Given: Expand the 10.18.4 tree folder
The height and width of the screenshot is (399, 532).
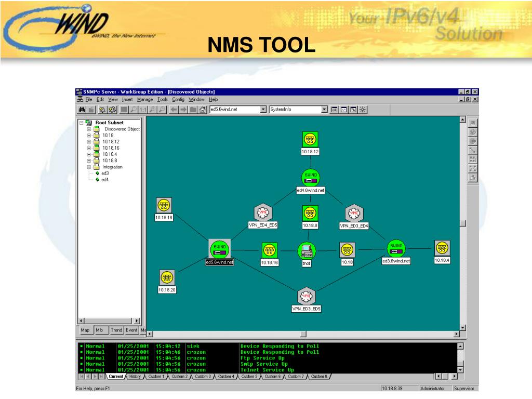Looking at the screenshot, I should (x=89, y=154).
